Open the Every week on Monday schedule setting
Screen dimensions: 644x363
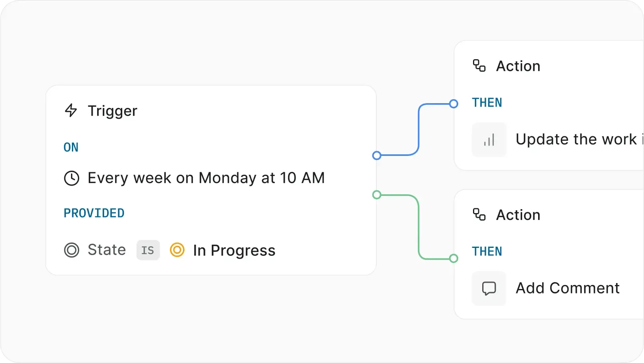click(x=206, y=178)
